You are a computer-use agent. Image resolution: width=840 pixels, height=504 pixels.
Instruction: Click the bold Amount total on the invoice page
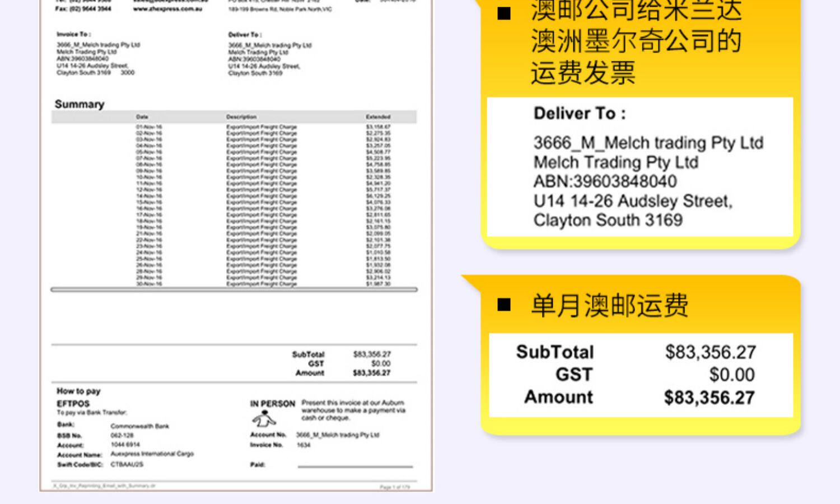click(x=372, y=372)
